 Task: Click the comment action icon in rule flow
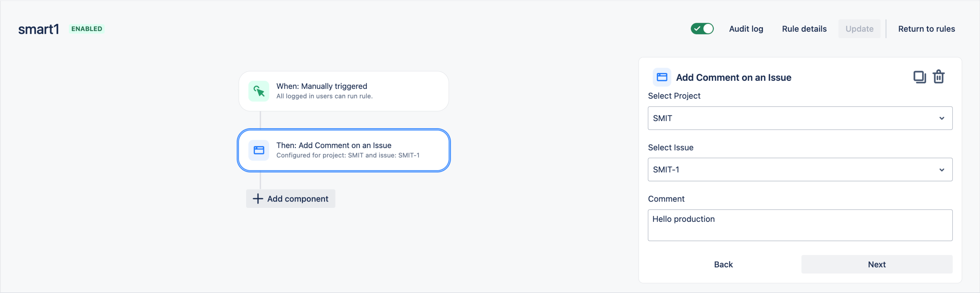(259, 150)
